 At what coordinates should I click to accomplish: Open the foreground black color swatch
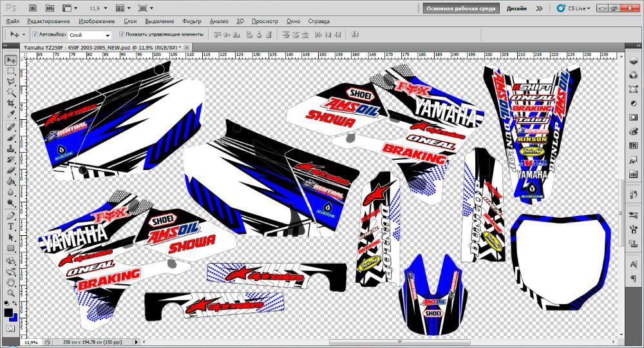point(7,313)
